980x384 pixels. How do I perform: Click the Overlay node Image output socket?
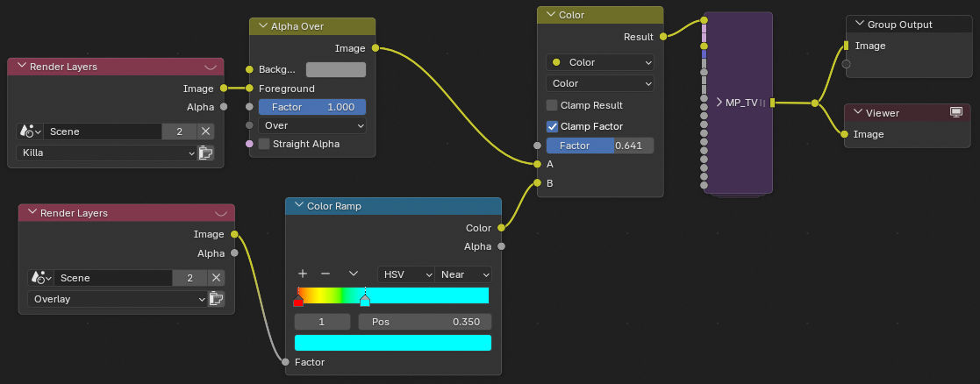click(234, 234)
